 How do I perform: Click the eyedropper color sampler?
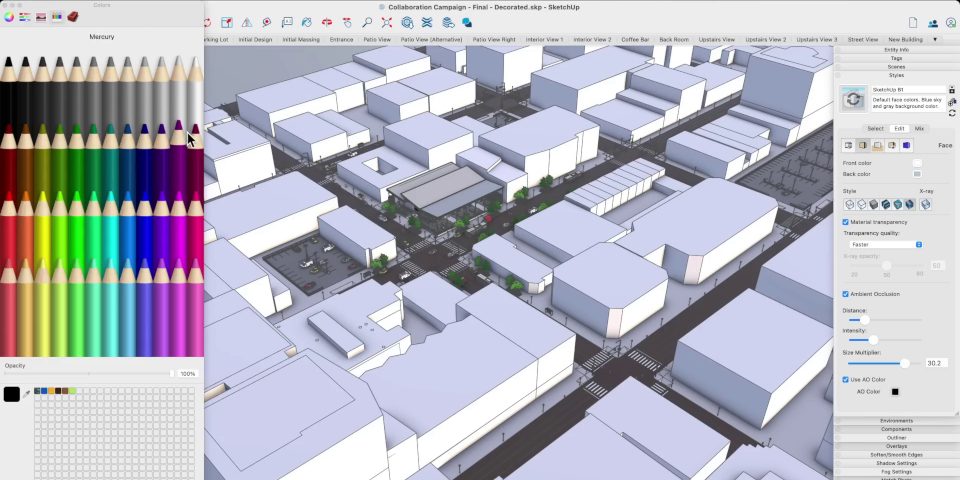(x=27, y=395)
